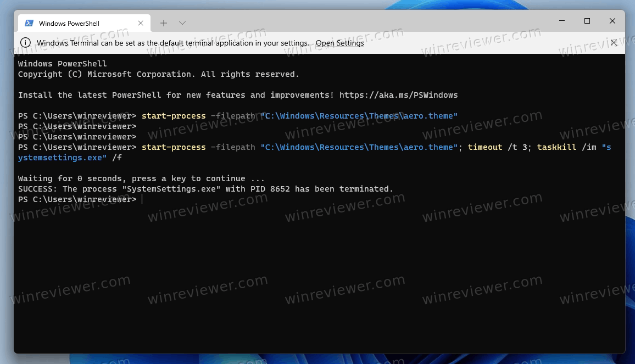Open a new terminal tab with plus button

tap(164, 23)
